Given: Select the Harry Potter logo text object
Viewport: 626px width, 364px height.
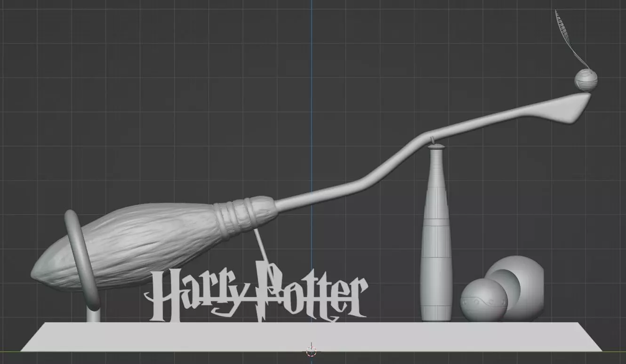Looking at the screenshot, I should click(256, 293).
